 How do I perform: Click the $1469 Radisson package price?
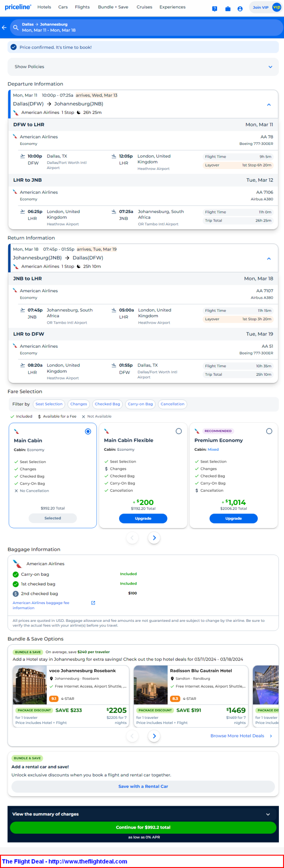236,710
